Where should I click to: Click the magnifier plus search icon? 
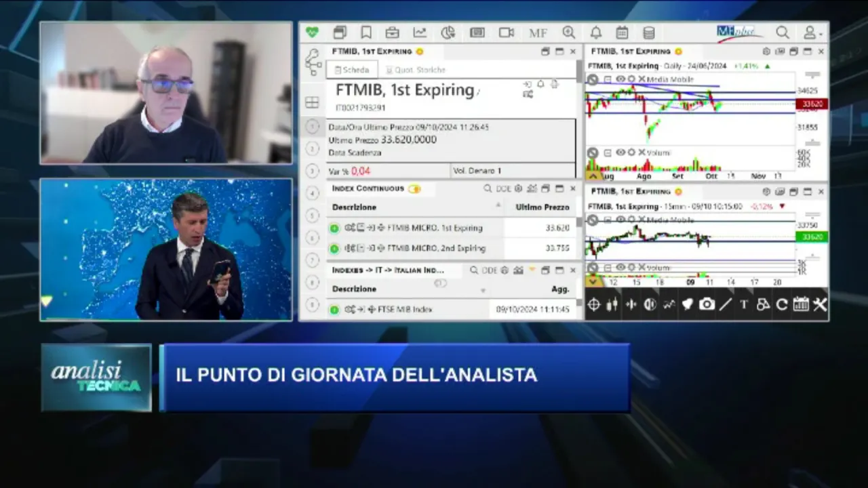pos(568,33)
